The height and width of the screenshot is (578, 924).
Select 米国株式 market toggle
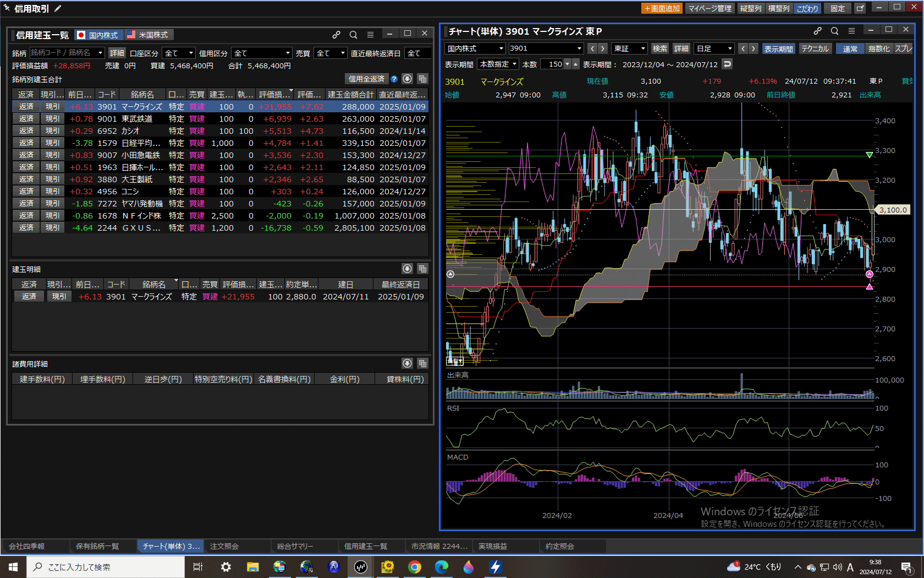(x=148, y=35)
